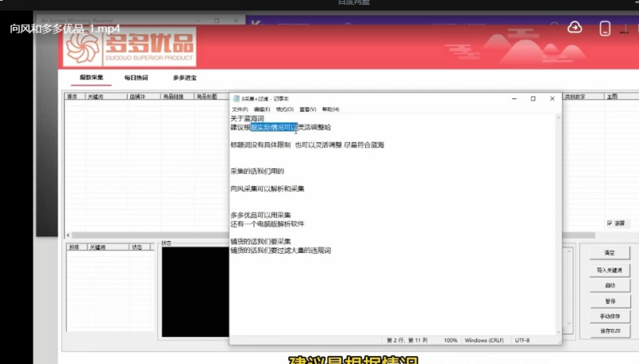639x364 pixels.
Task: Click the 多多优品 pinwheel logo
Action: coord(83,48)
